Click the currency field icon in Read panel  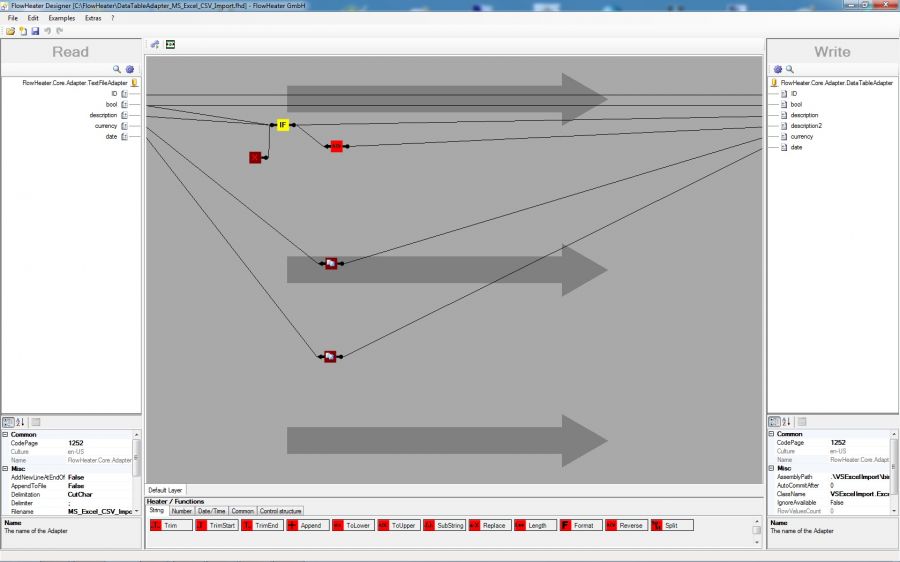pos(124,126)
